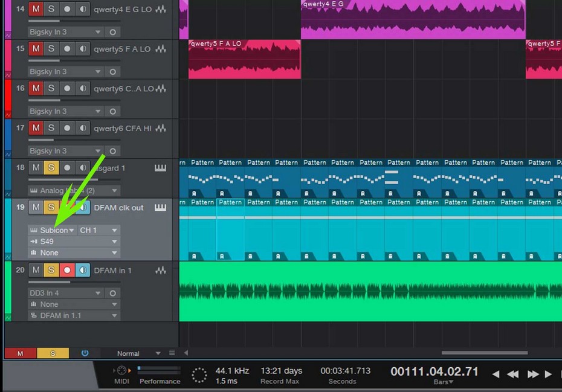The width and height of the screenshot is (562, 392).
Task: Click the MIDI activity icon in transport
Action: 121,371
